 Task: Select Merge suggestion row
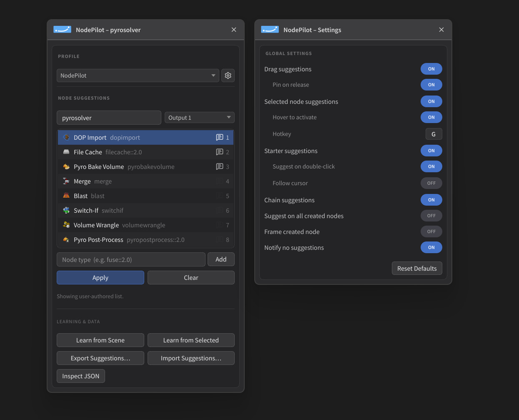145,181
